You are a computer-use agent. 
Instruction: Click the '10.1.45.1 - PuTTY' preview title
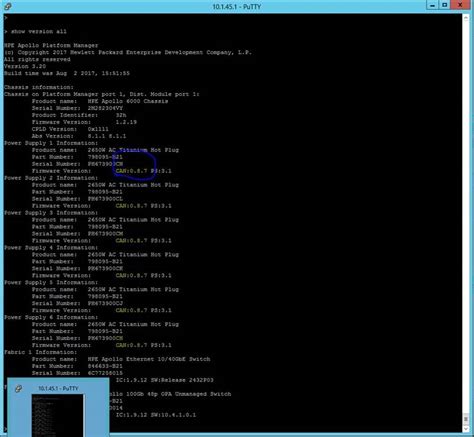pos(58,388)
